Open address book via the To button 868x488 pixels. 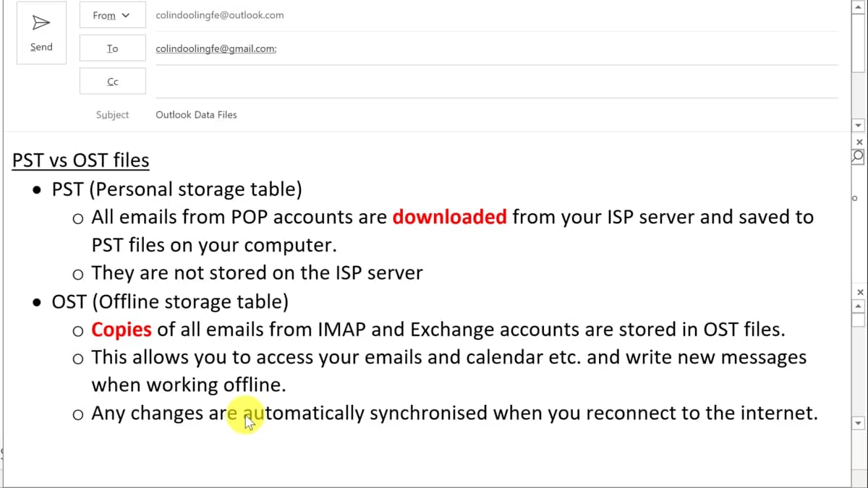[x=112, y=48]
